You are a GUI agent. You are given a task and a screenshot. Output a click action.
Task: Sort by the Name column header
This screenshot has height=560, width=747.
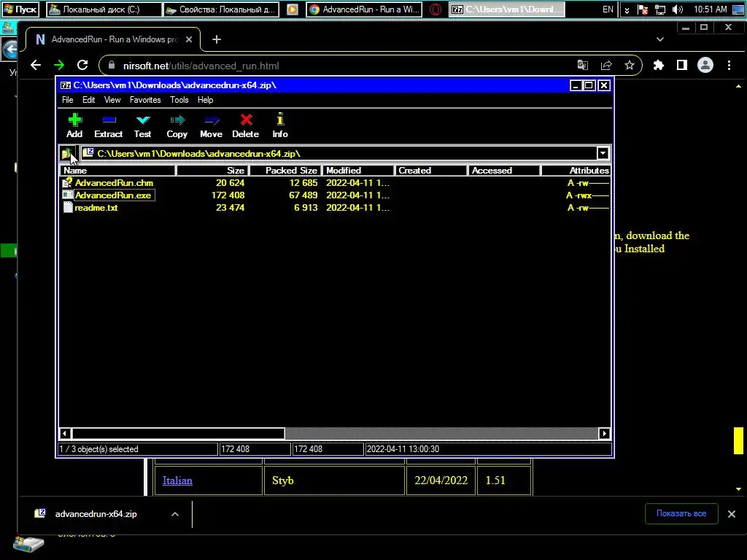coord(117,171)
